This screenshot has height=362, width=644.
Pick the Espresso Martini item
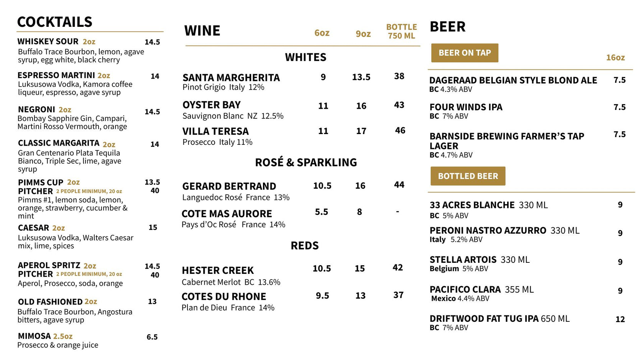coord(56,75)
